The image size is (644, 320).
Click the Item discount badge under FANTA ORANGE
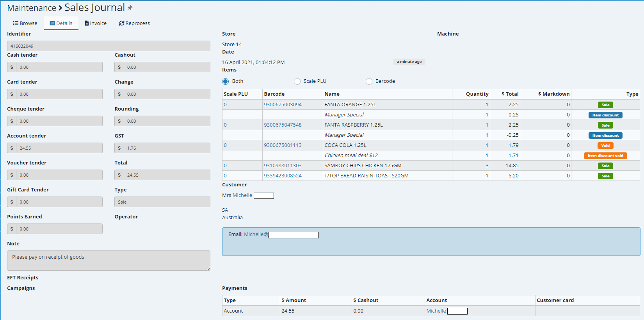pos(605,115)
